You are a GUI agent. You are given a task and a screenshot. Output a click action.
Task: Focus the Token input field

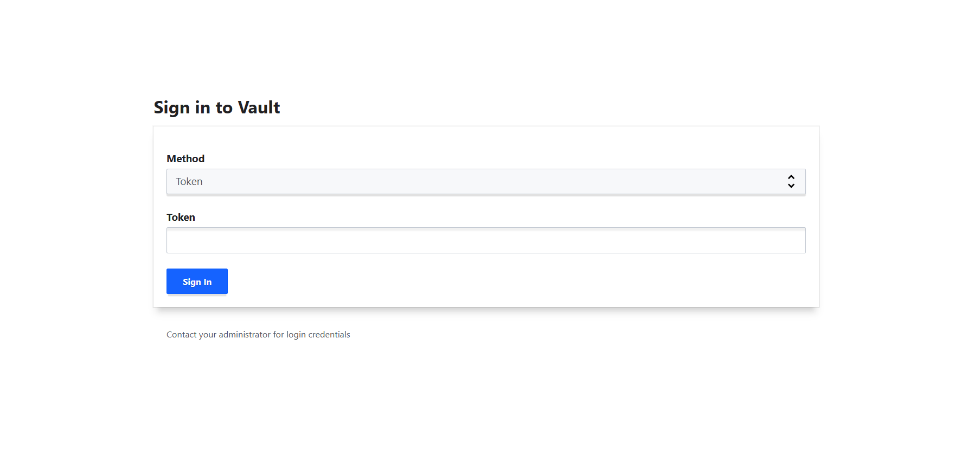pyautogui.click(x=486, y=240)
